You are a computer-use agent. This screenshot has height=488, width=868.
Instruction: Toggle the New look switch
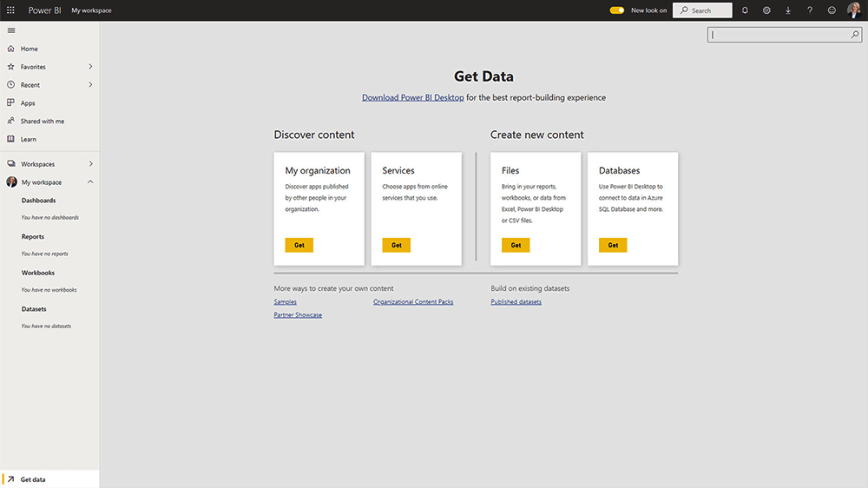(x=616, y=10)
